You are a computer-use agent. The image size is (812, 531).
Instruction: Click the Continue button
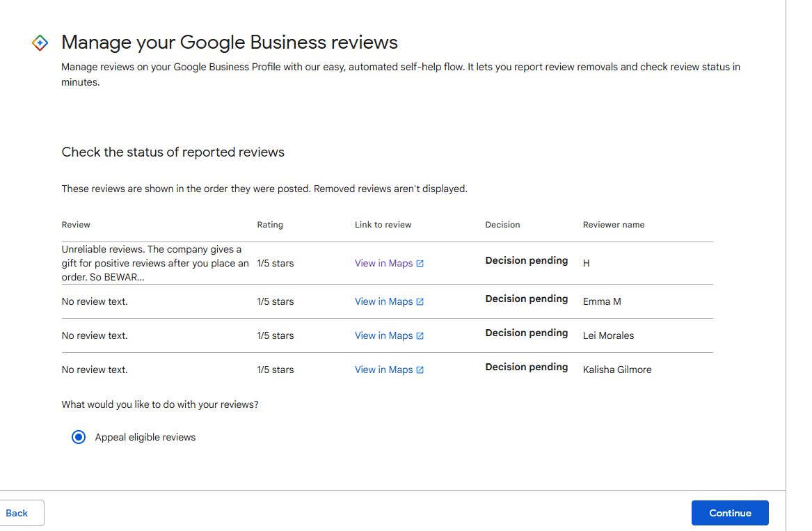pyautogui.click(x=730, y=513)
